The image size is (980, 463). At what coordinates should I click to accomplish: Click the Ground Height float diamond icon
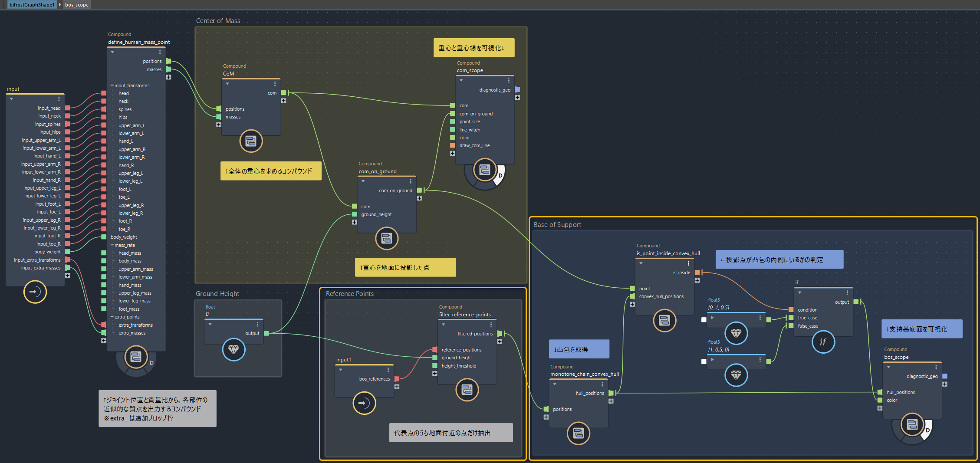233,349
